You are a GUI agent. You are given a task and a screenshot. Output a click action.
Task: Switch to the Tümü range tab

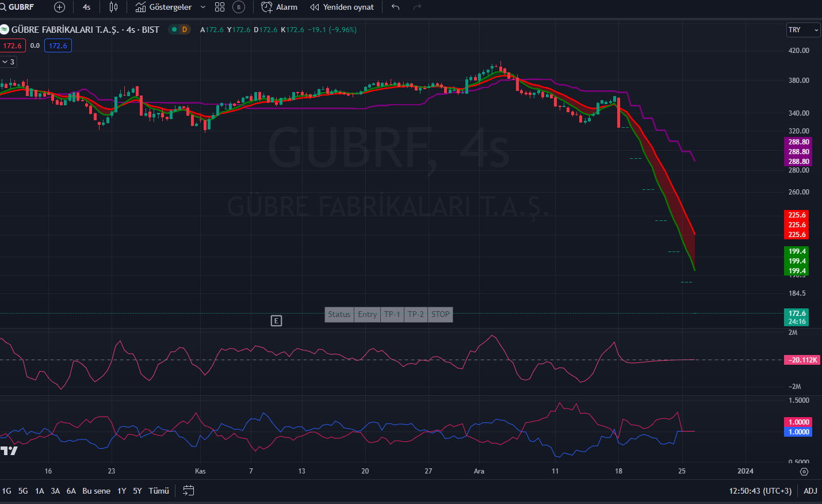158,491
